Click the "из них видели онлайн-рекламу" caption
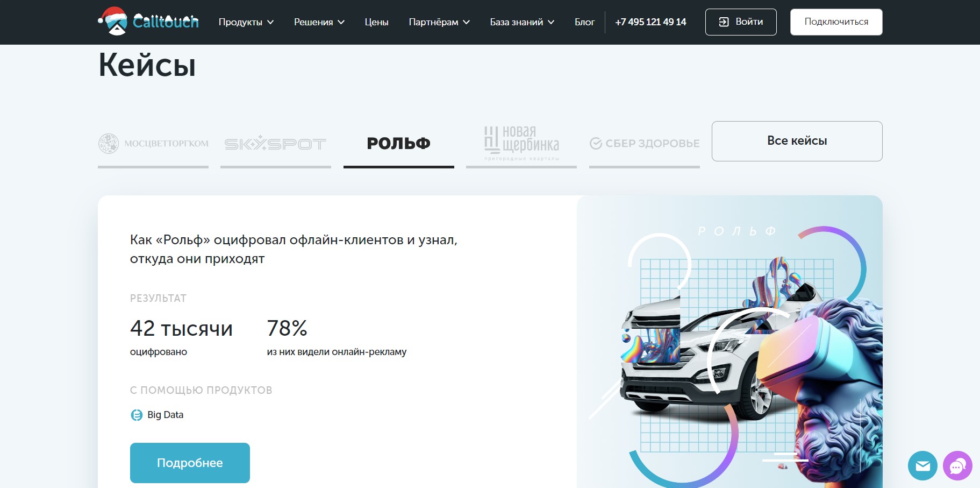The height and width of the screenshot is (488, 980). [337, 352]
